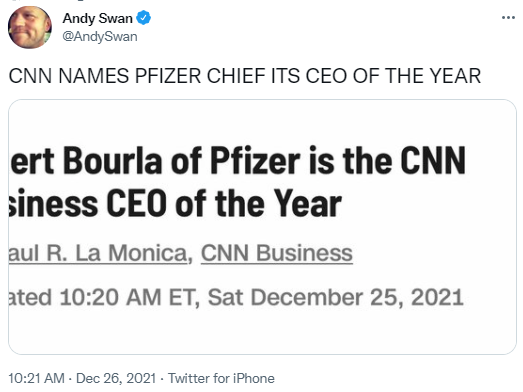
Task: Click the word NAMES in the tweet text
Action: coord(93,76)
